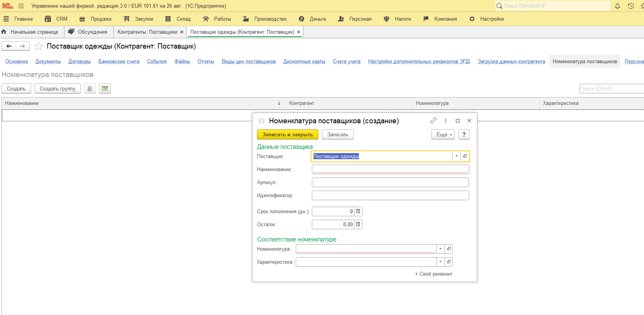Star the Номенклатура поставщиков dialog as favorite
The image size is (644, 315).
pyautogui.click(x=262, y=121)
